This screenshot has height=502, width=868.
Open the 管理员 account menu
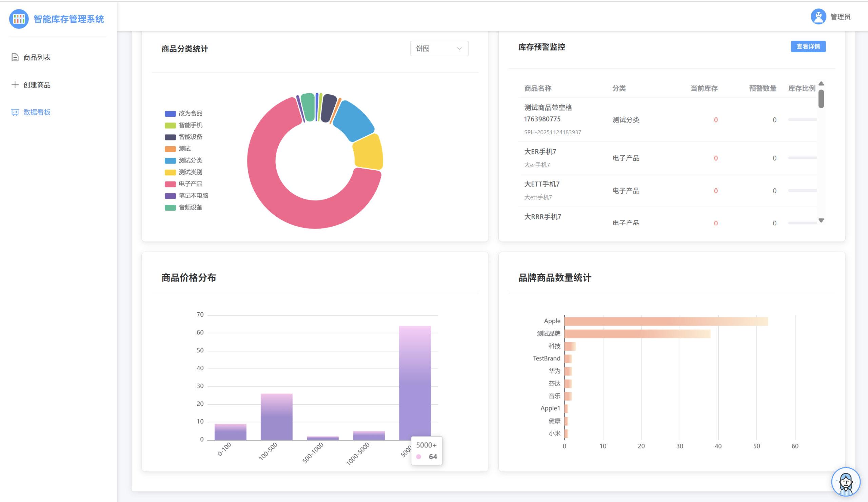(x=840, y=17)
